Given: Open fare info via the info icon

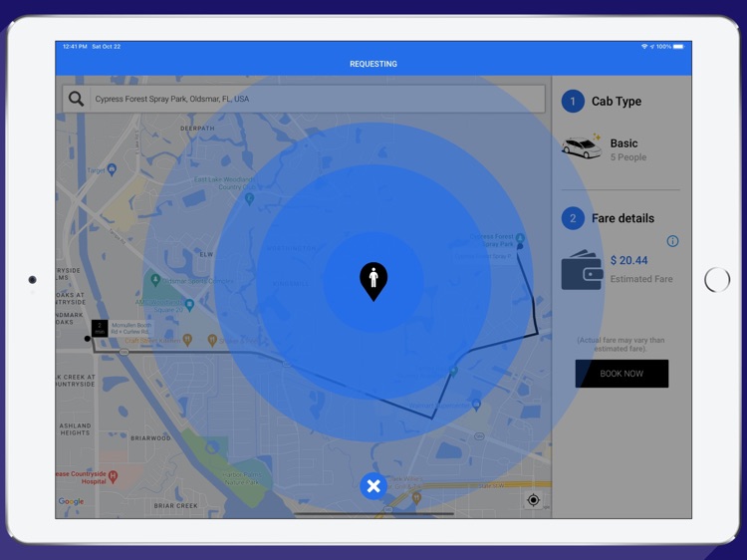Looking at the screenshot, I should 672,241.
